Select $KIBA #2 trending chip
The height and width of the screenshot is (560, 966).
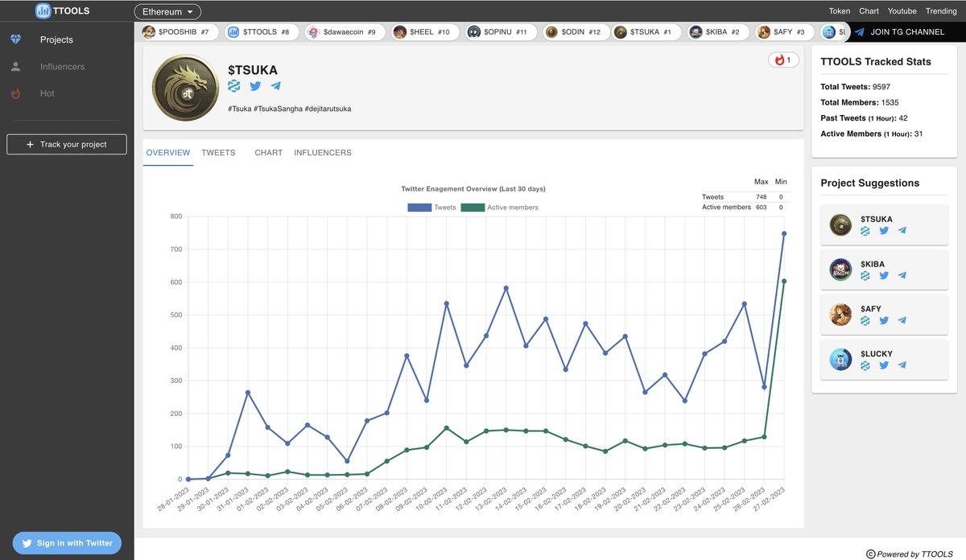716,32
